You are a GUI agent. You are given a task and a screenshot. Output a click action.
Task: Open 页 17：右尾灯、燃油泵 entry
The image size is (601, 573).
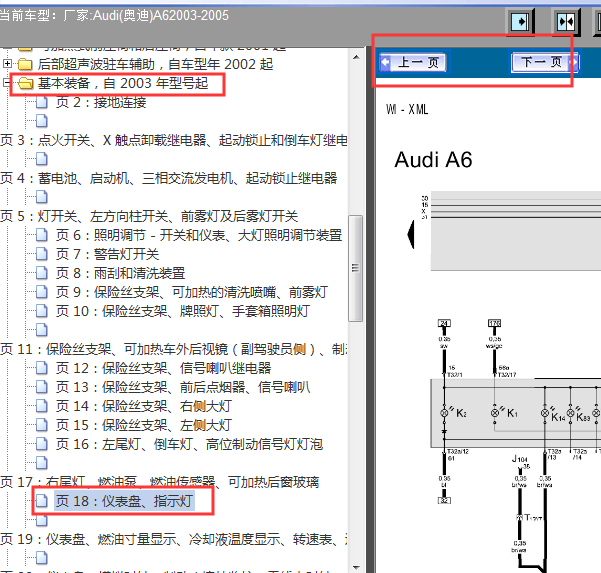[x=159, y=482]
